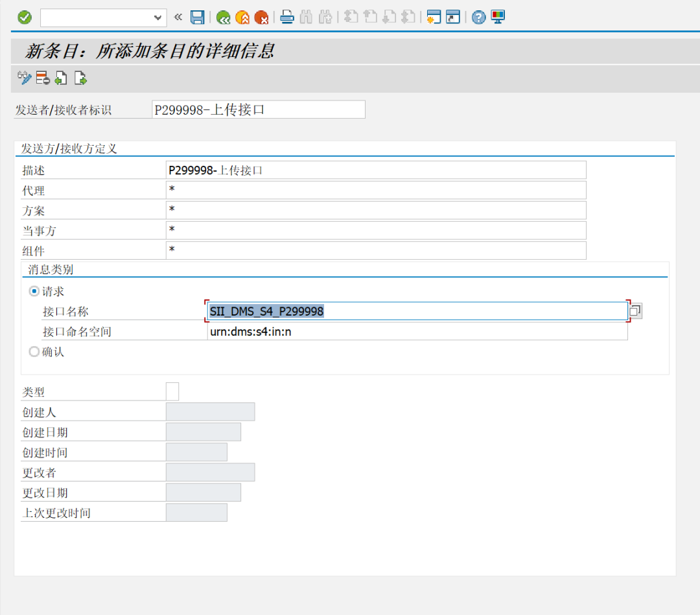Click the Find binoculars icon
700x615 pixels.
[x=306, y=17]
